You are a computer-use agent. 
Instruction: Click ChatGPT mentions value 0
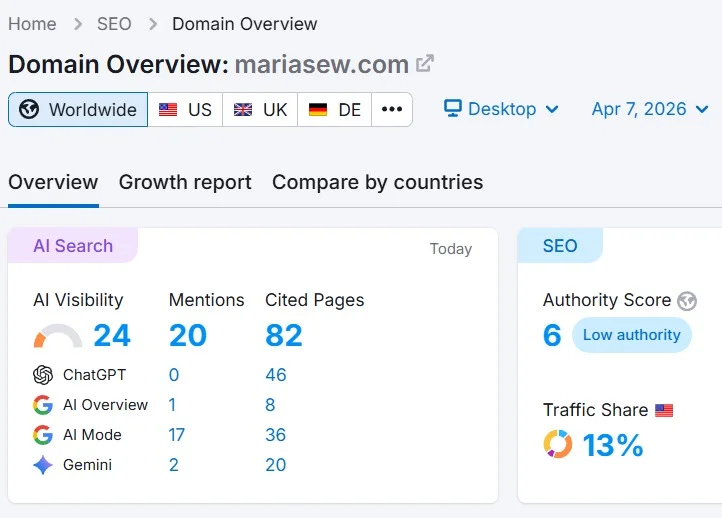[x=174, y=375]
